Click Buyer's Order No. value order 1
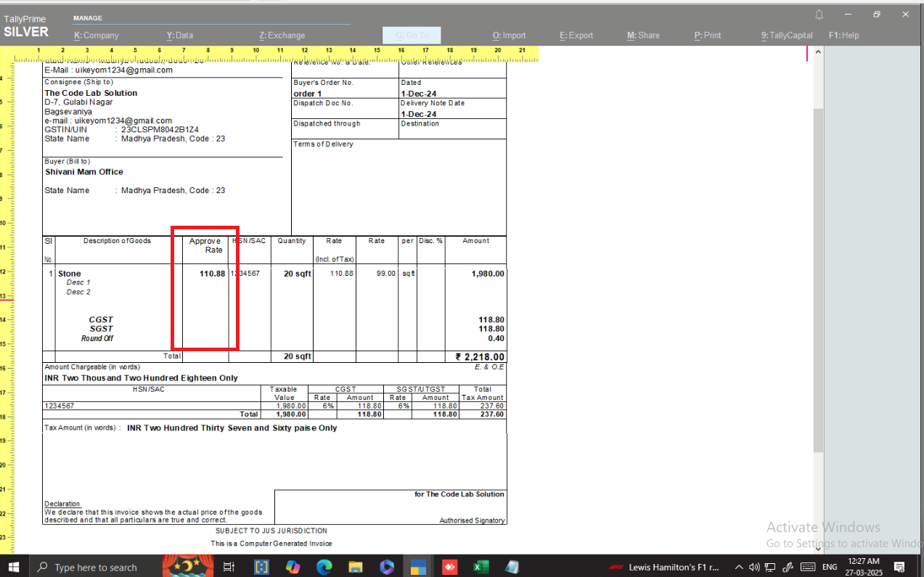The height and width of the screenshot is (577, 924). point(308,94)
